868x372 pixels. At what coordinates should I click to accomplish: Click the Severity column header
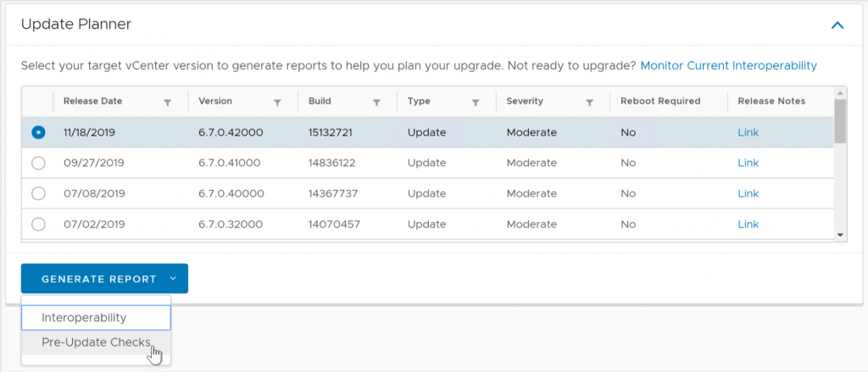[525, 102]
